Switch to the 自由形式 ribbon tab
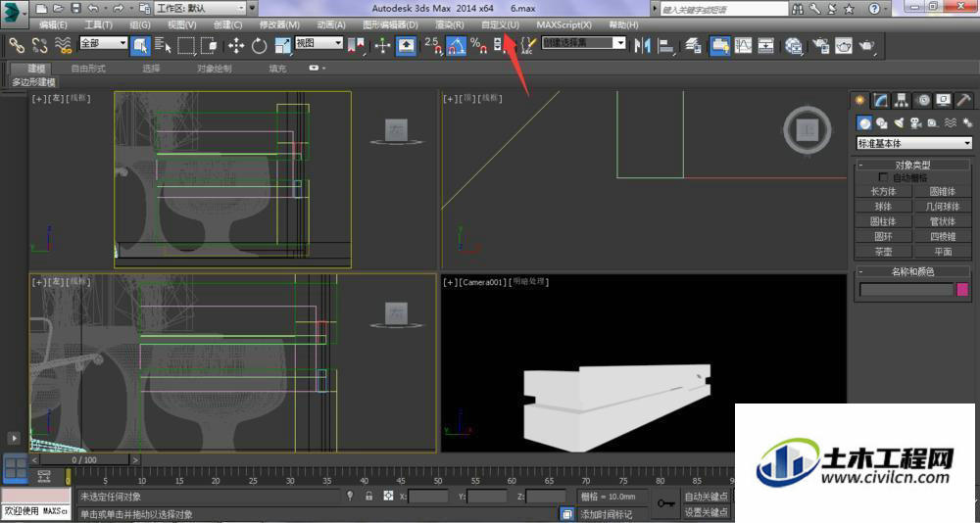 (88, 69)
